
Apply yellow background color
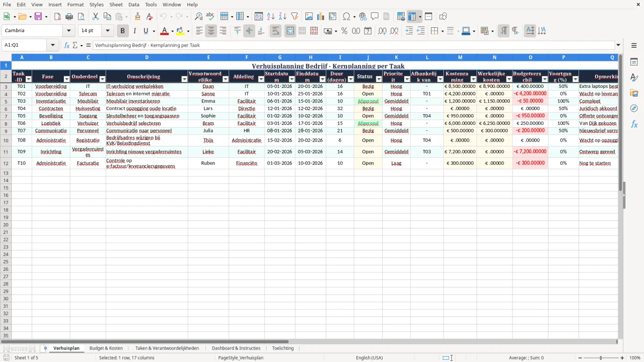pos(180,31)
